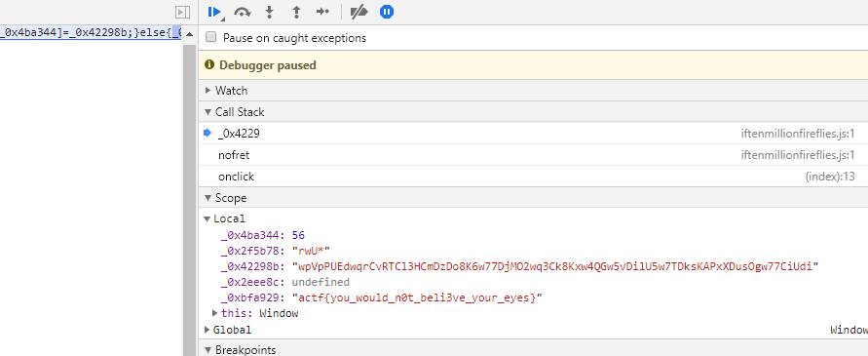
Task: Step out of current function
Action: (296, 12)
